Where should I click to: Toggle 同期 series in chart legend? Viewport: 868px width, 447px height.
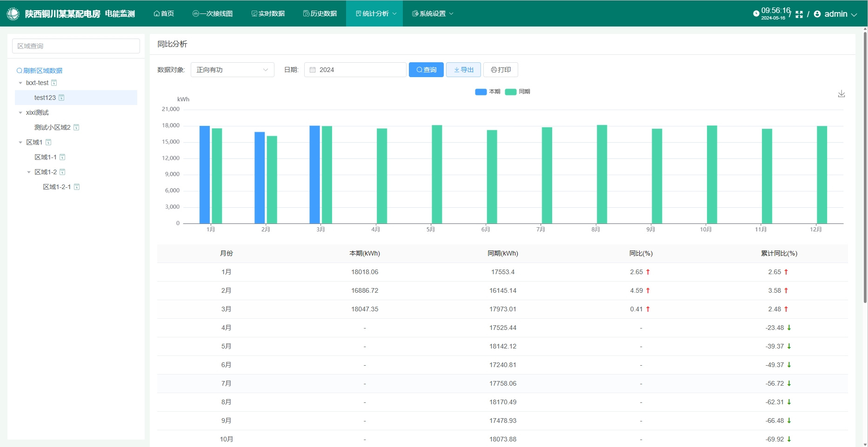(517, 92)
